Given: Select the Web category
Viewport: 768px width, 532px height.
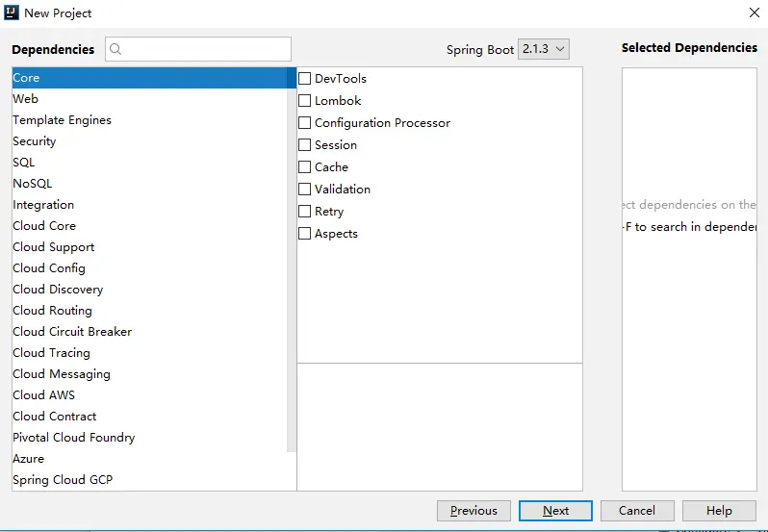Looking at the screenshot, I should point(149,99).
